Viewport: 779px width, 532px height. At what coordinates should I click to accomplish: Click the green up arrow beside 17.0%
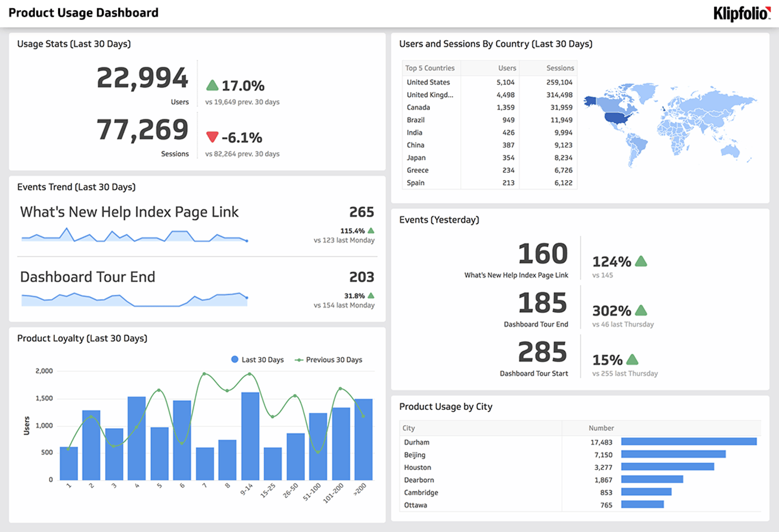pyautogui.click(x=212, y=86)
